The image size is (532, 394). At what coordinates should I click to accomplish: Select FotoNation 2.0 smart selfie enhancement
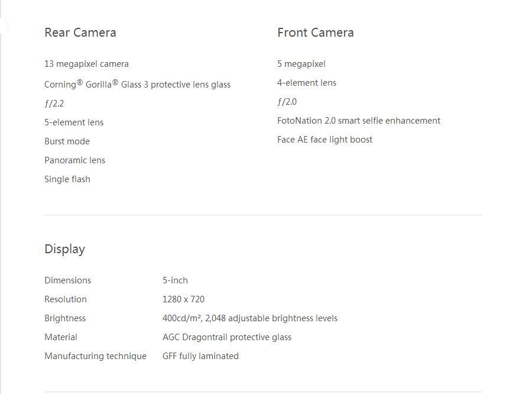(x=359, y=121)
